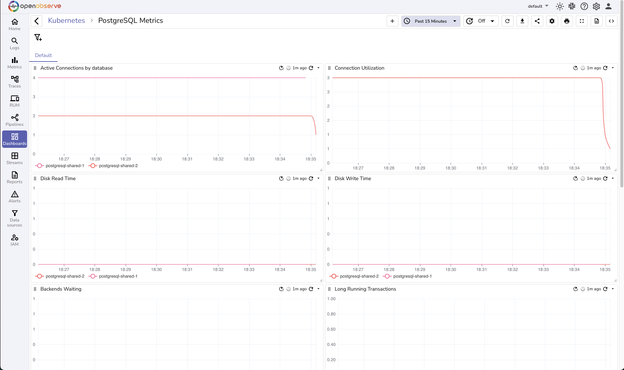Navigate to Kubernetes breadcrumb link
This screenshot has height=370, width=624.
tap(66, 21)
